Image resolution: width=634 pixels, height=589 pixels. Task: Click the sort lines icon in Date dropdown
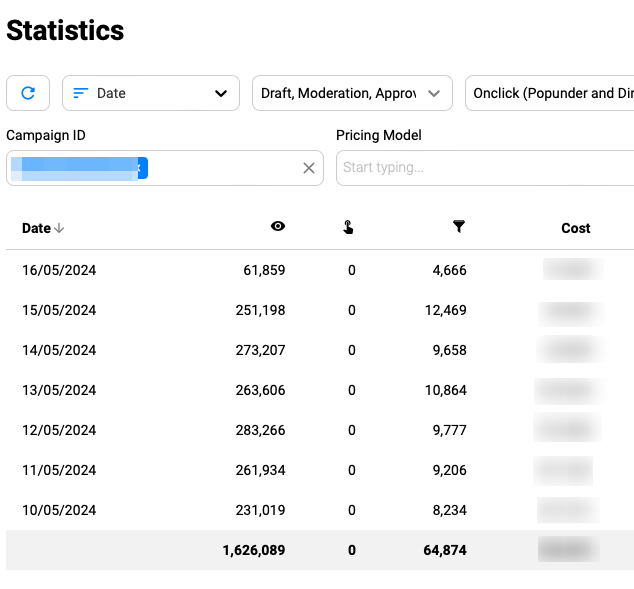click(81, 93)
